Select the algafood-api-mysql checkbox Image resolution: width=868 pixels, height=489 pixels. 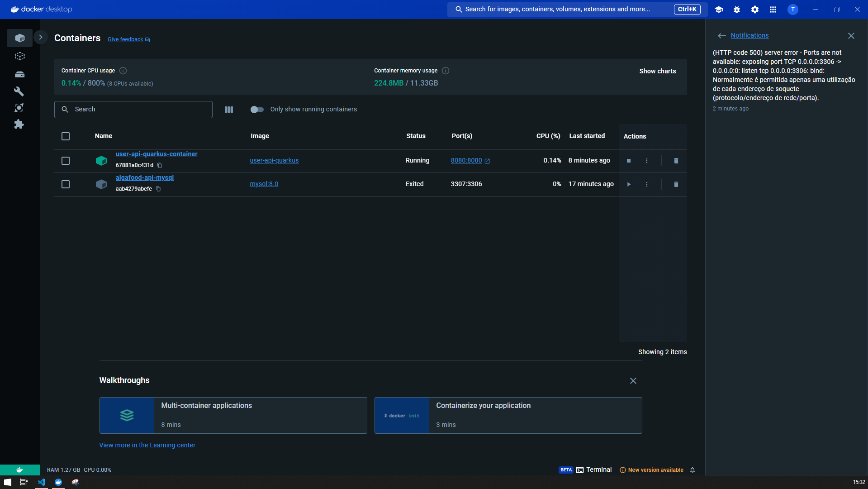(x=66, y=184)
